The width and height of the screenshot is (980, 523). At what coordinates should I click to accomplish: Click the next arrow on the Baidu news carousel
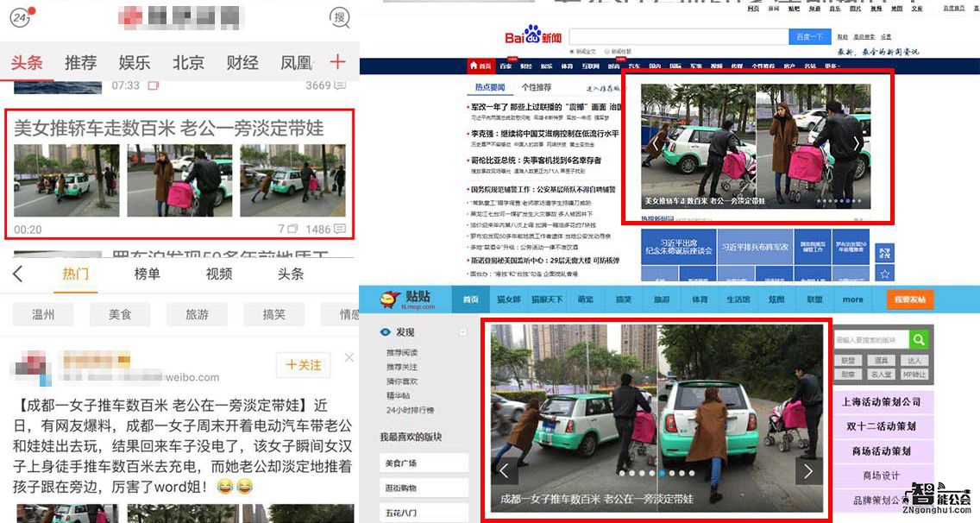pyautogui.click(x=855, y=144)
